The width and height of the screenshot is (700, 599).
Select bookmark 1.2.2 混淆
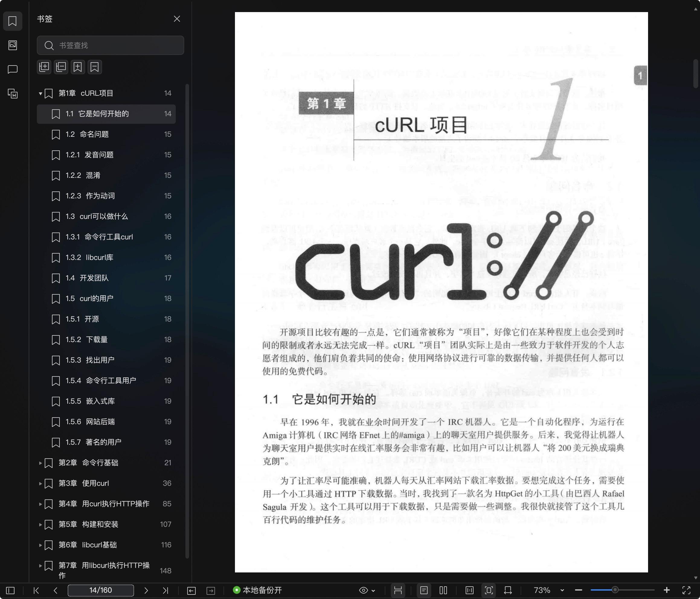(x=106, y=175)
